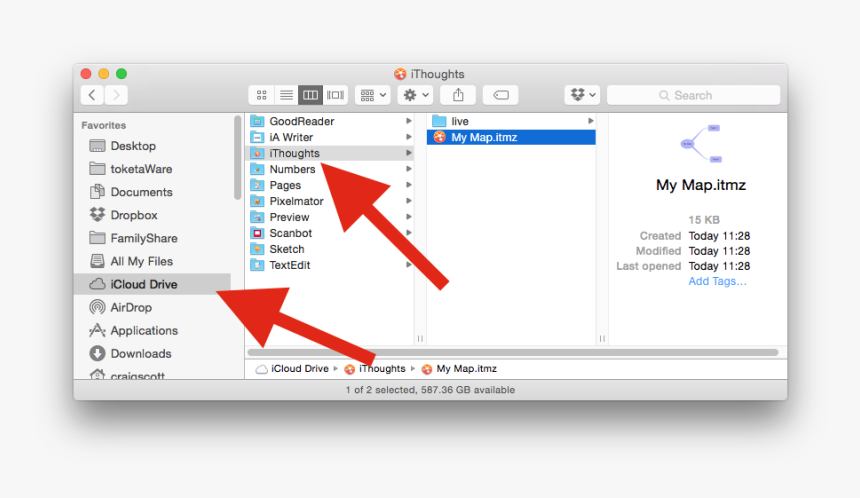The image size is (860, 498).
Task: Open FamilyShare folder in the sidebar
Action: click(x=154, y=238)
